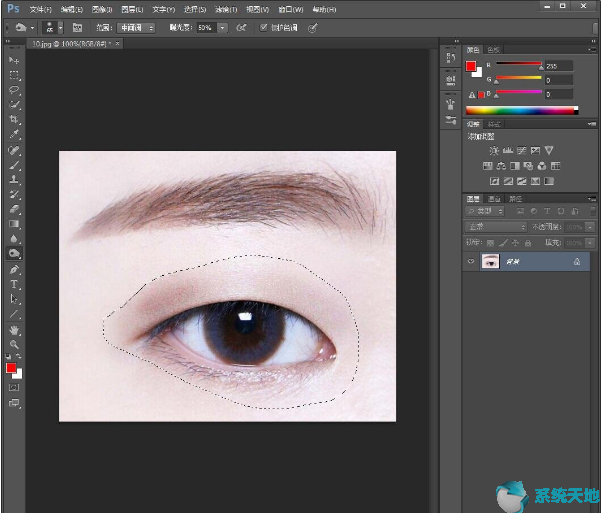Image resolution: width=601 pixels, height=513 pixels.
Task: Click the Background layer thumbnail
Action: pos(491,261)
